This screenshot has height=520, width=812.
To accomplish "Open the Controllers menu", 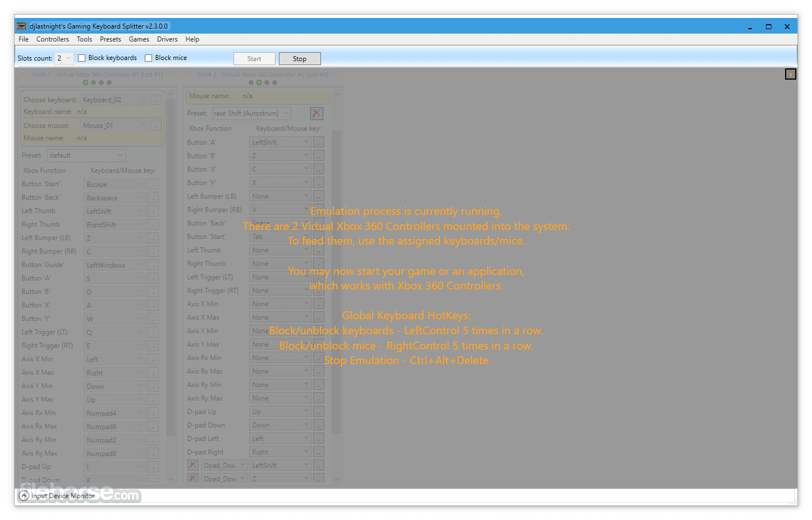I will point(53,39).
